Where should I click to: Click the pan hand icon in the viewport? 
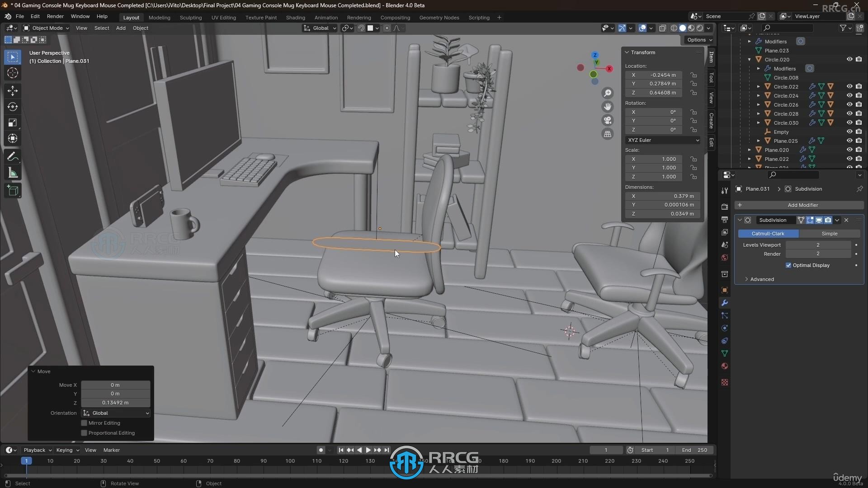pos(608,107)
